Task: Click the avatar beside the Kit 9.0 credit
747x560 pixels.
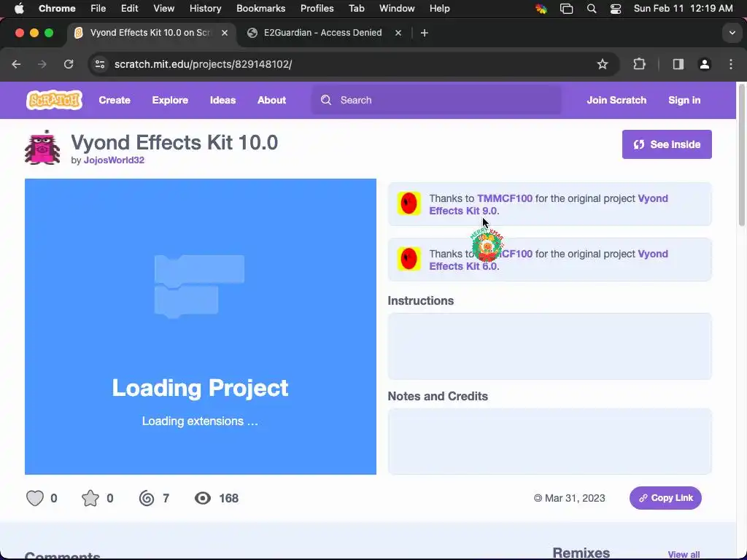Action: [x=409, y=203]
